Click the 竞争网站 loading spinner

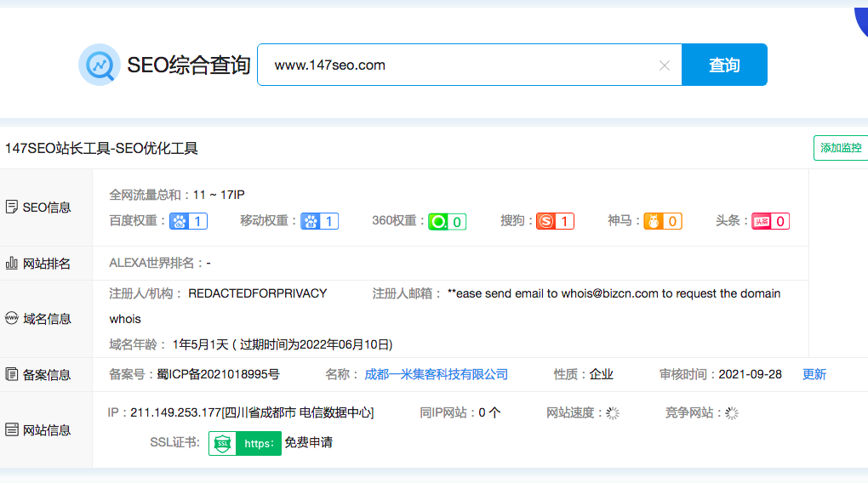click(x=732, y=413)
